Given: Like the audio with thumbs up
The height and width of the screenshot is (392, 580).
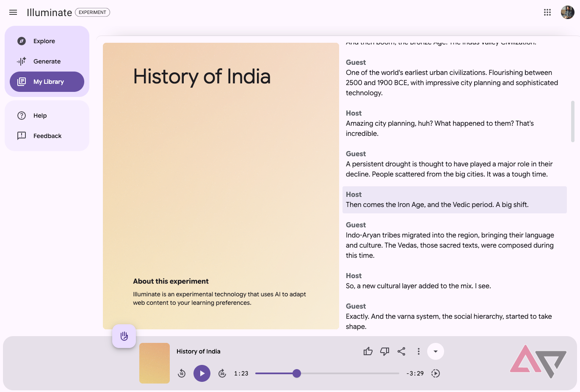Looking at the screenshot, I should [x=368, y=351].
